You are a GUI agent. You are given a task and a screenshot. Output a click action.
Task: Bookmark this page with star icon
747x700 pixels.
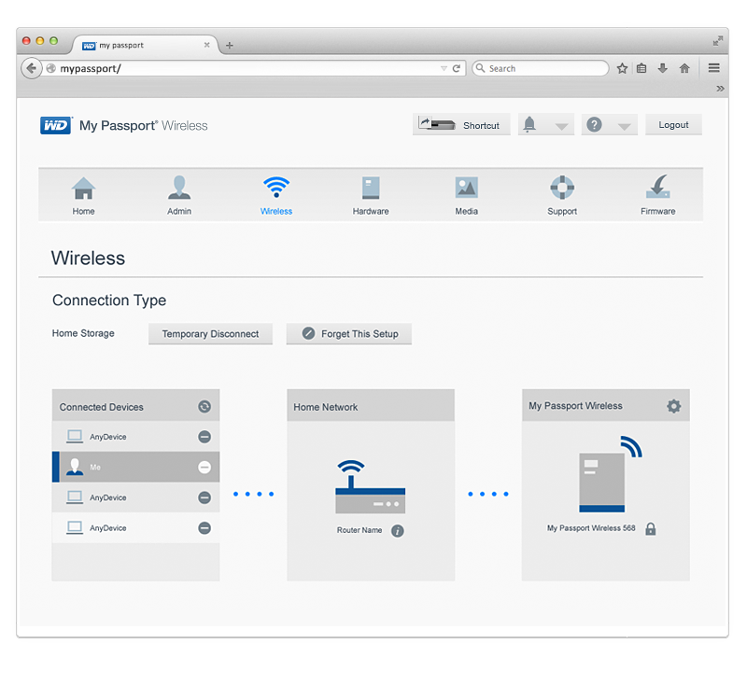[x=622, y=68]
